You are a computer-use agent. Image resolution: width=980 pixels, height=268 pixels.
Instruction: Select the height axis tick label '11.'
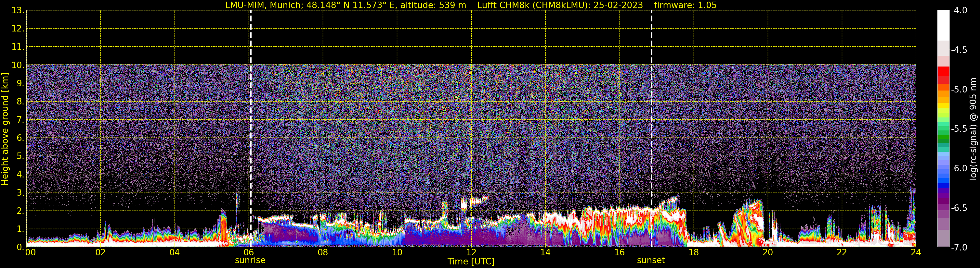point(18,47)
